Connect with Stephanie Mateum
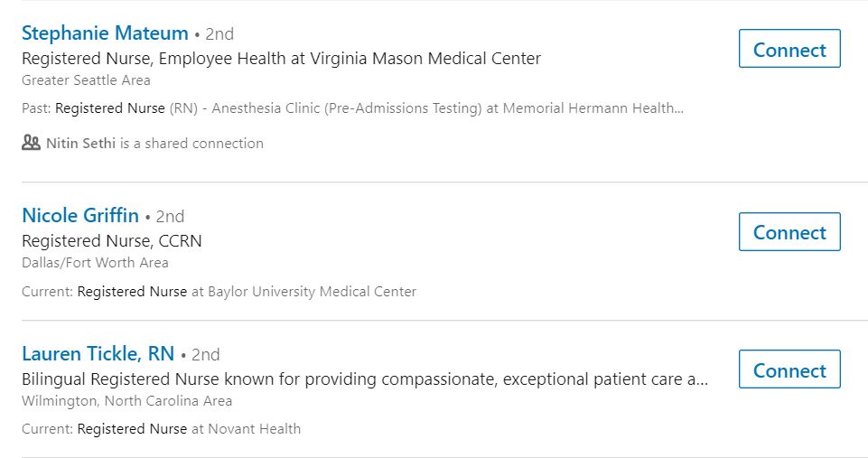The image size is (868, 458). 789,50
